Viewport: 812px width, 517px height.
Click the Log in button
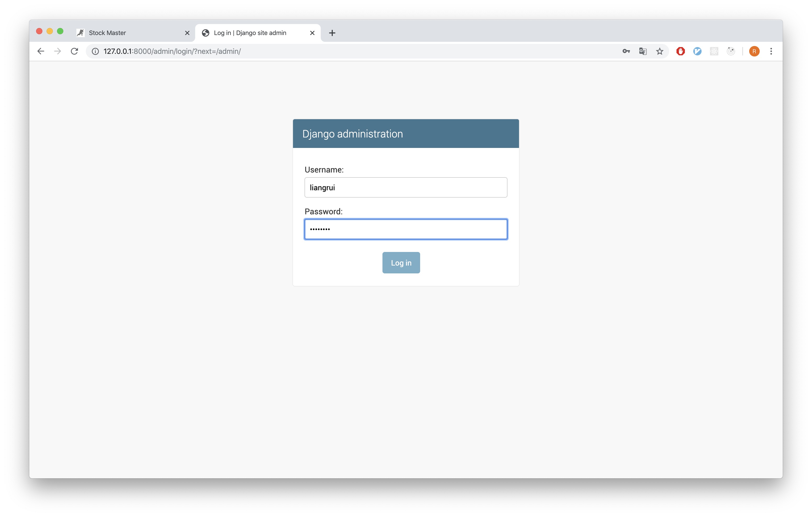(401, 262)
